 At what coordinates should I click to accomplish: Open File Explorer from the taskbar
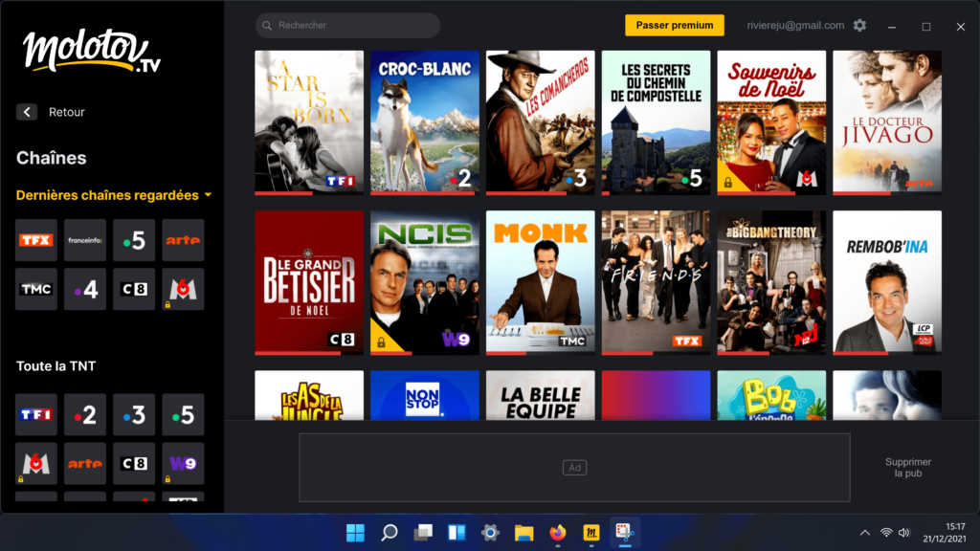523,532
